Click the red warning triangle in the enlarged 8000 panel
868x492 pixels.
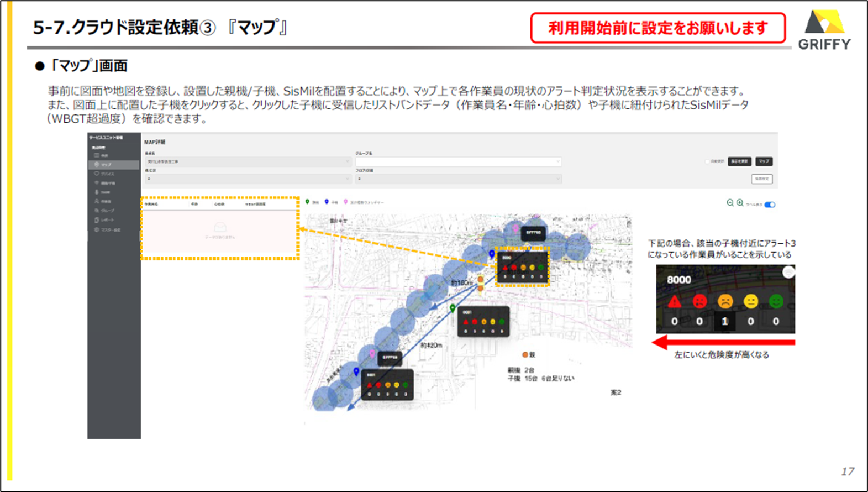point(674,301)
